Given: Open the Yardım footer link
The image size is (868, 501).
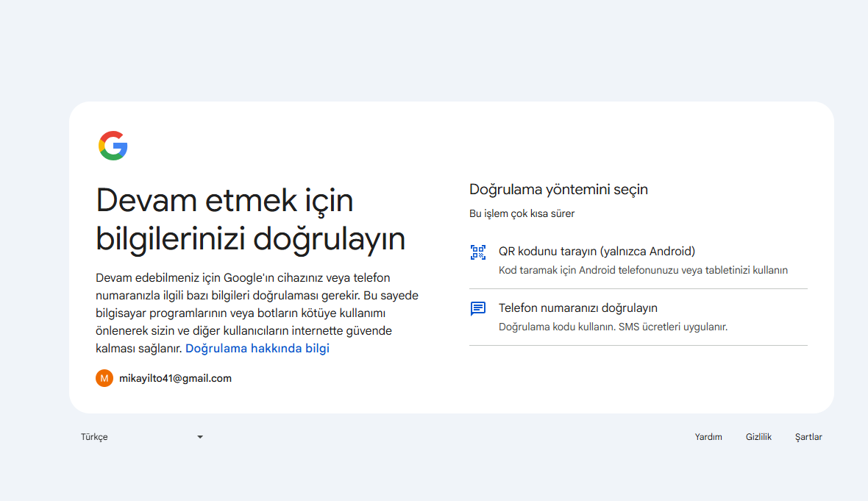Looking at the screenshot, I should pos(708,437).
